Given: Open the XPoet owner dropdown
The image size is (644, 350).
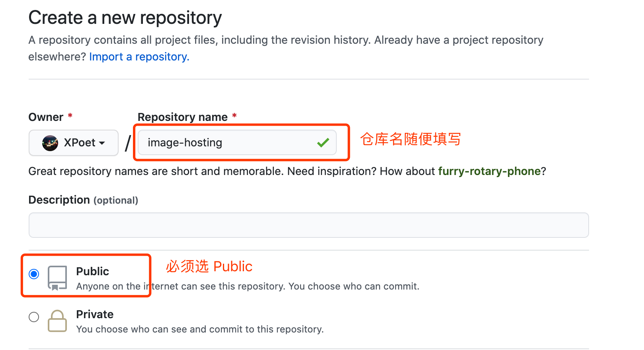Looking at the screenshot, I should click(x=74, y=143).
